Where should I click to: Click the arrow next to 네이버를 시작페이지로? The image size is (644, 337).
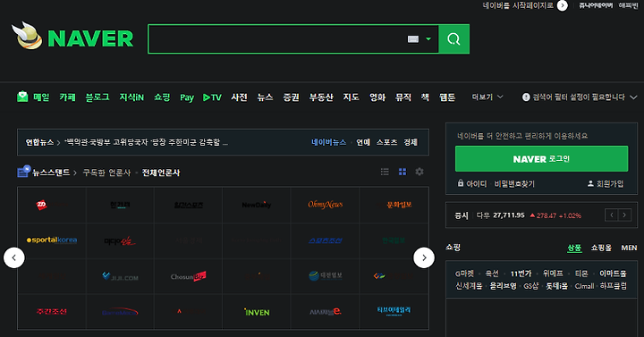click(563, 5)
